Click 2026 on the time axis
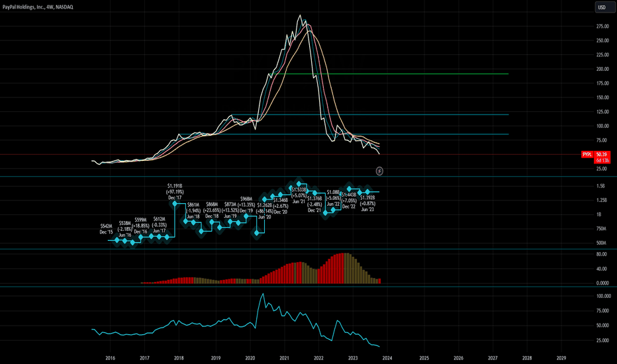This screenshot has height=364, width=617. pyautogui.click(x=458, y=358)
